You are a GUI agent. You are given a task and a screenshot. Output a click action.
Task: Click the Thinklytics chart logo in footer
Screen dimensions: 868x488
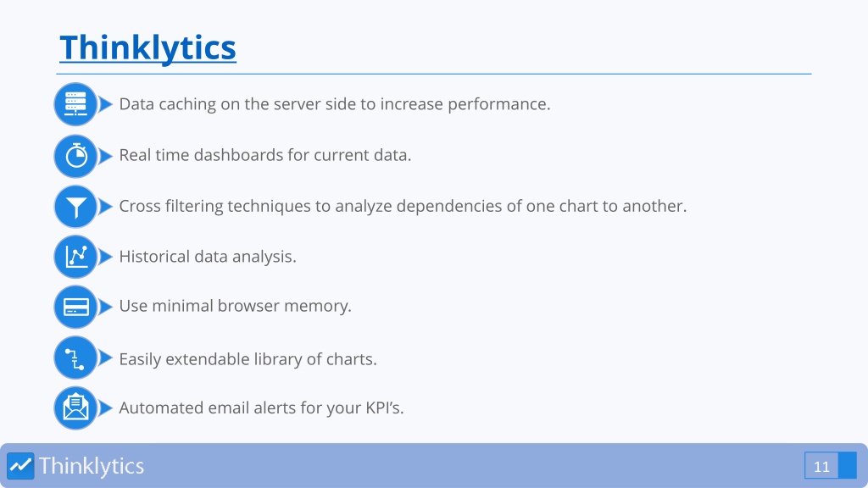coord(20,466)
